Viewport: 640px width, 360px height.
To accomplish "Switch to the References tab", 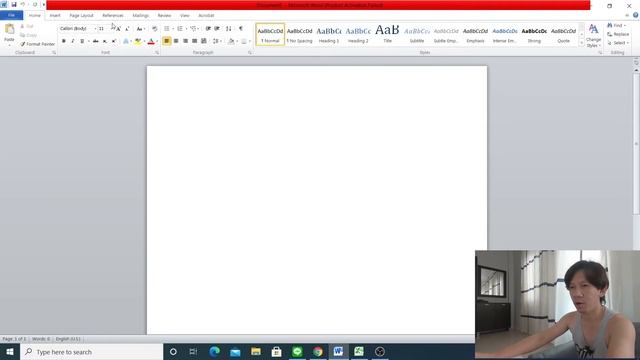I will coord(113,16).
